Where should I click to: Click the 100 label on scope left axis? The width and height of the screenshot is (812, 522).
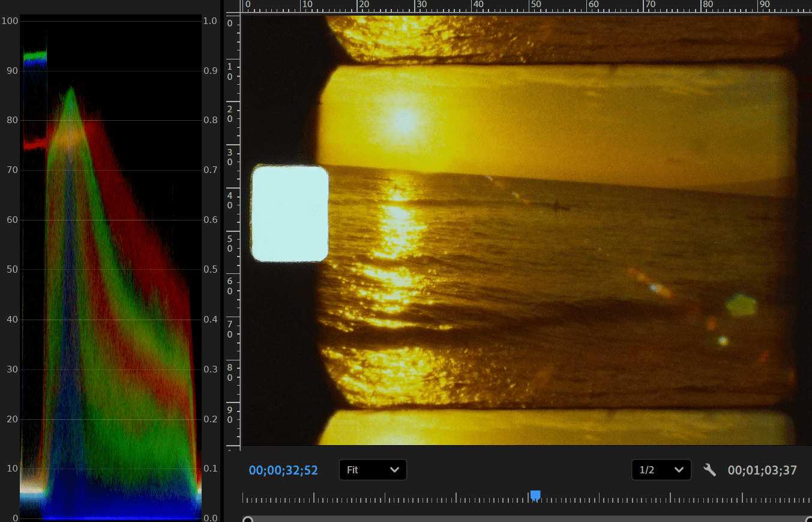coord(11,21)
